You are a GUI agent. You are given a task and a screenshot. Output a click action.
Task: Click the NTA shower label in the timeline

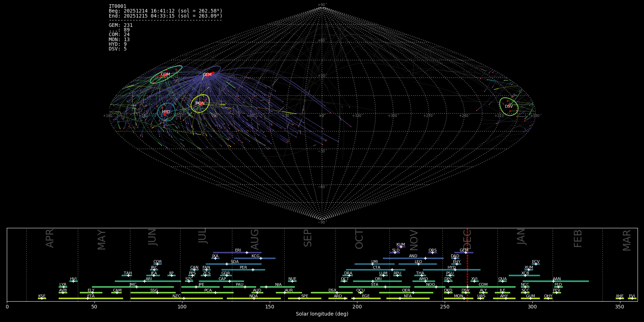coord(408,296)
